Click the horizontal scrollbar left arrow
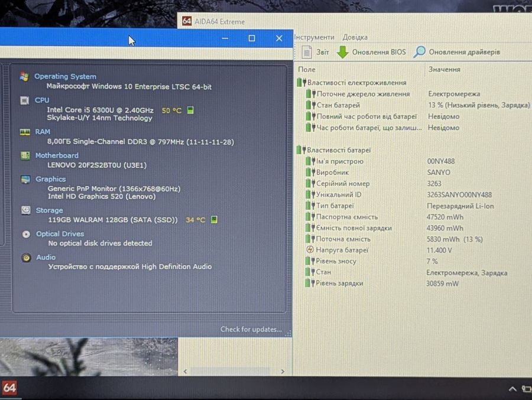532x400 pixels. pyautogui.click(x=185, y=372)
